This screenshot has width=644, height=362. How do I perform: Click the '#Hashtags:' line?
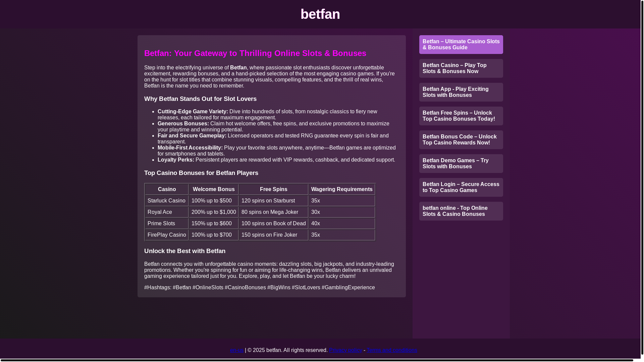coord(260,288)
